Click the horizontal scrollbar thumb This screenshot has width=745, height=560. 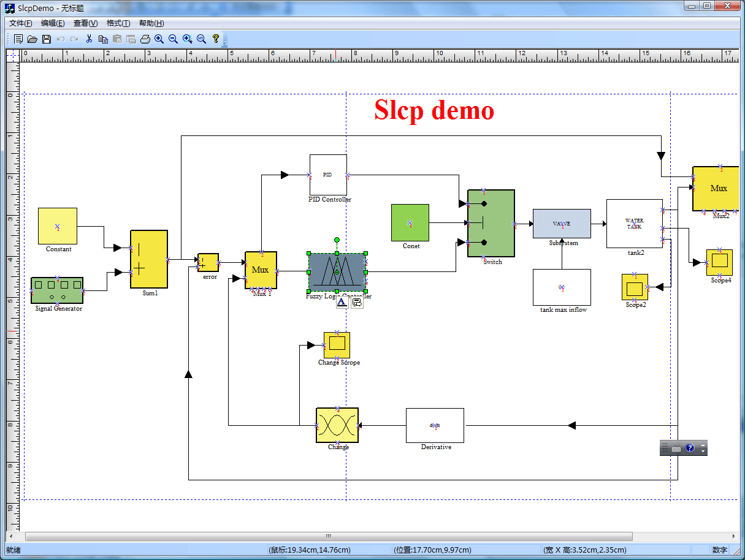tap(329, 536)
